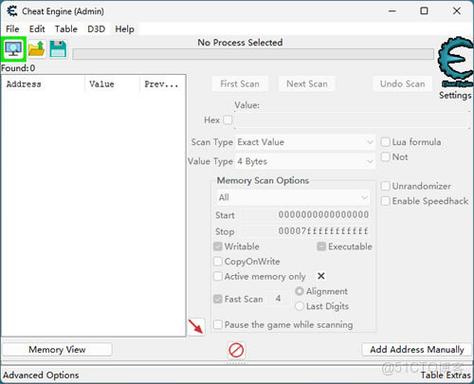Click the Memory View button
Viewport: 474px width, 384px height.
(x=57, y=350)
